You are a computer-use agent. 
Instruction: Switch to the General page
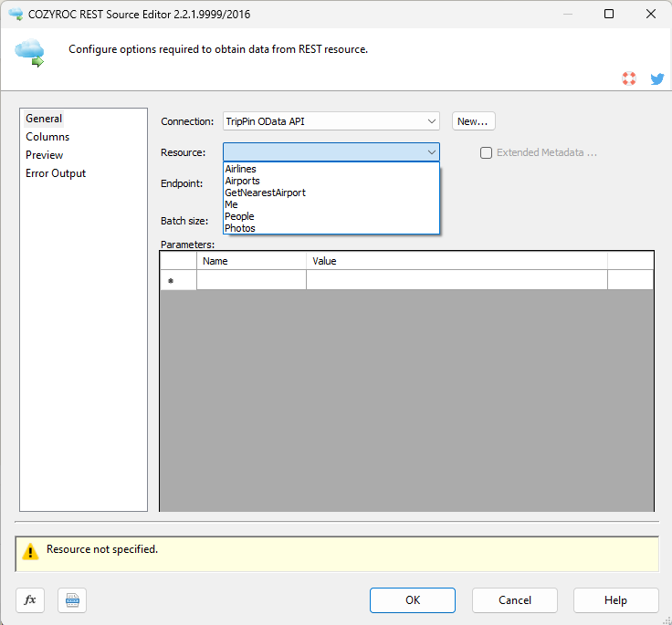[x=44, y=119]
